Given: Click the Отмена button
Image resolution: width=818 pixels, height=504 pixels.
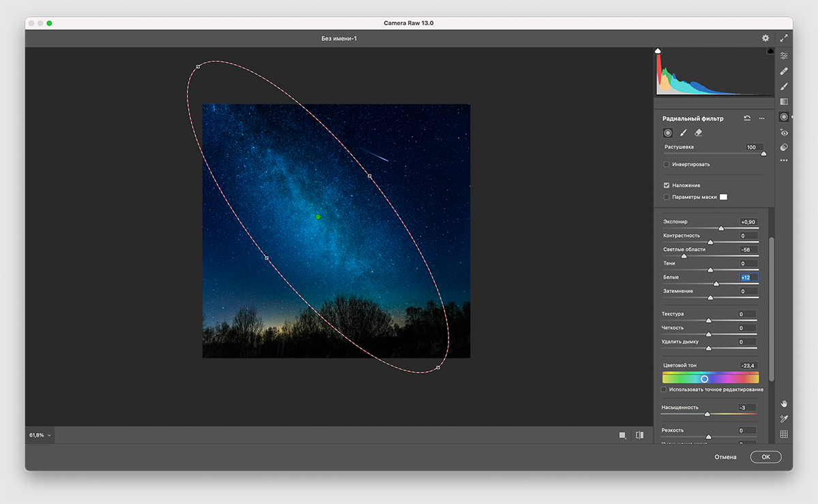Looking at the screenshot, I should [725, 457].
